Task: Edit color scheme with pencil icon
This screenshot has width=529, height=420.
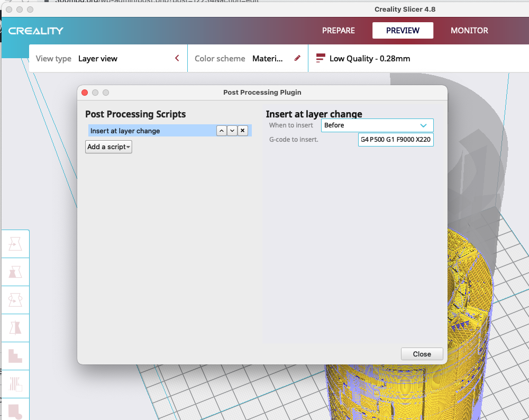Action: 297,58
